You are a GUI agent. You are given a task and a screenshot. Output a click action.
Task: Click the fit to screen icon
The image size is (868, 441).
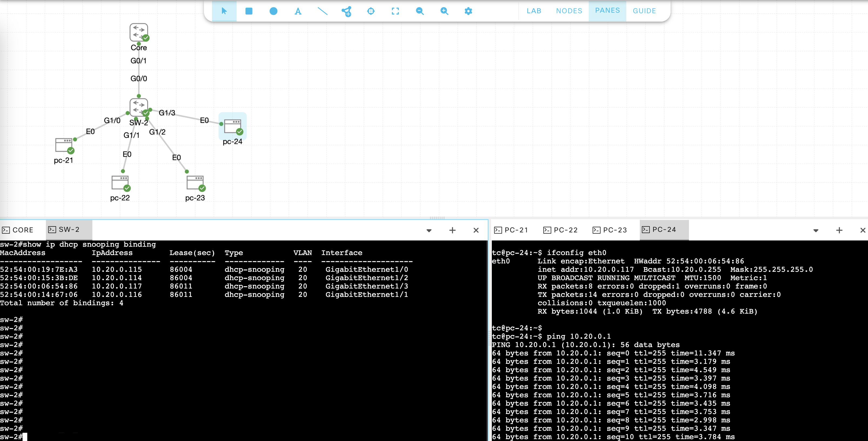click(395, 11)
